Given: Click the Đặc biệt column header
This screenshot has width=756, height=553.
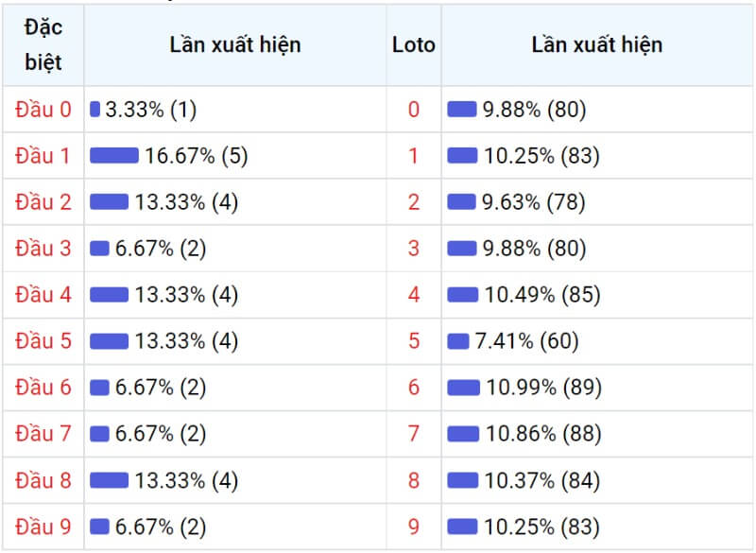Looking at the screenshot, I should pyautogui.click(x=43, y=44).
